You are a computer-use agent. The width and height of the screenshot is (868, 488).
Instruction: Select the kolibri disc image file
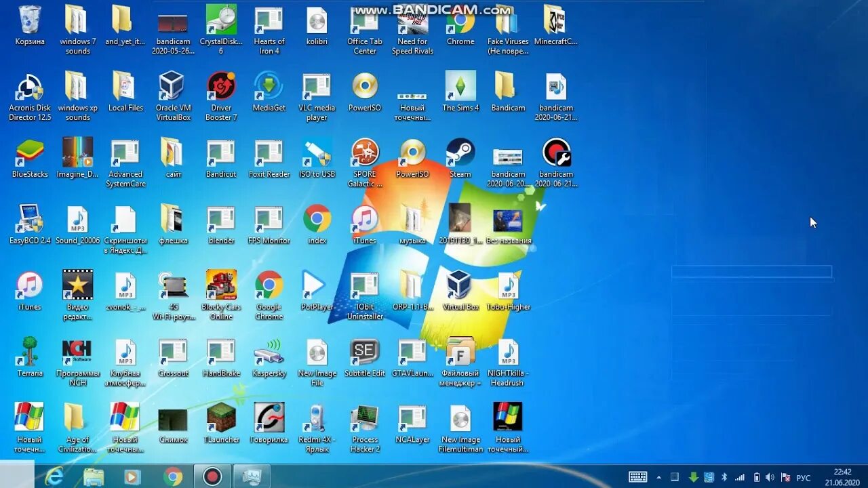pos(317,20)
